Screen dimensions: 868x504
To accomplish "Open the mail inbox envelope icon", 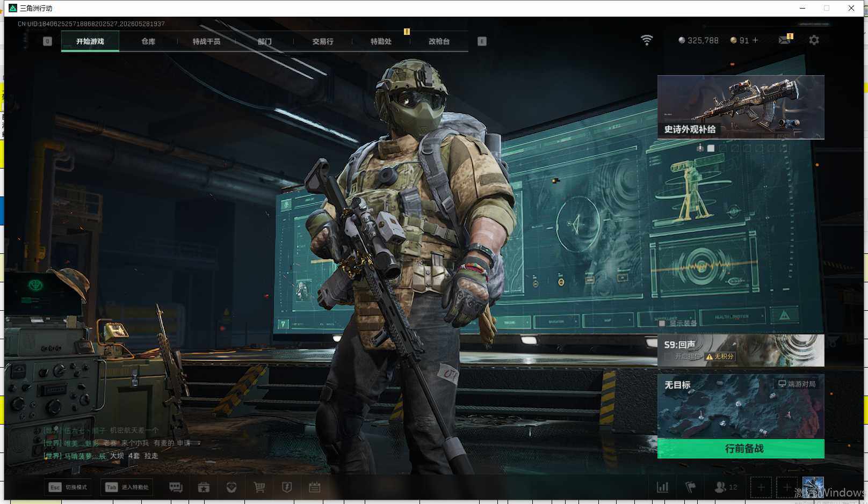I will pyautogui.click(x=785, y=40).
